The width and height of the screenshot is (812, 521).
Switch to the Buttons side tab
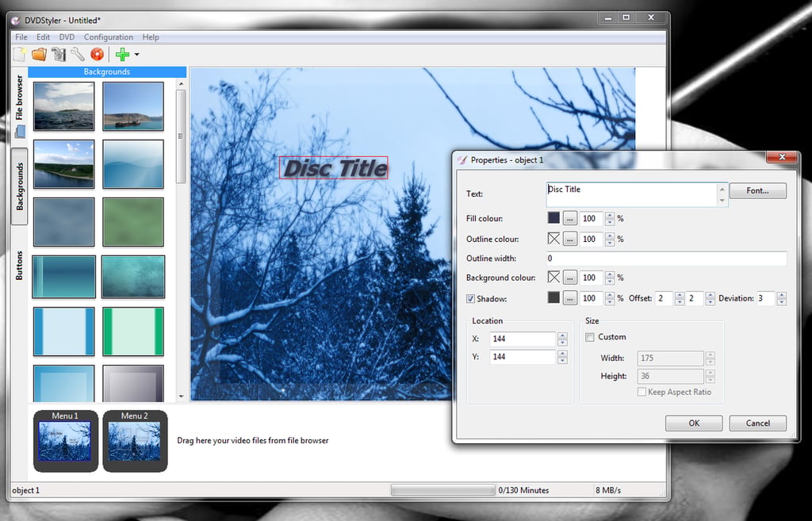click(x=20, y=265)
